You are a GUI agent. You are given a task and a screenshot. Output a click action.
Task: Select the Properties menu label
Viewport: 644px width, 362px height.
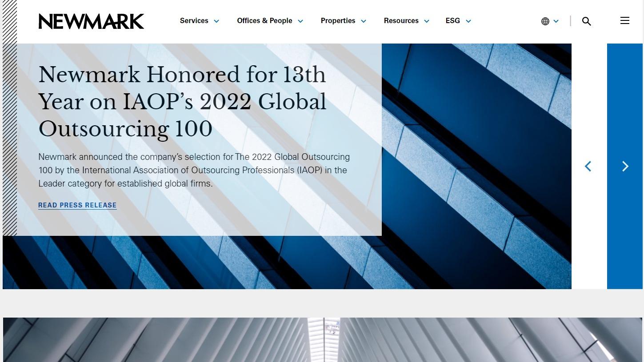click(x=338, y=21)
